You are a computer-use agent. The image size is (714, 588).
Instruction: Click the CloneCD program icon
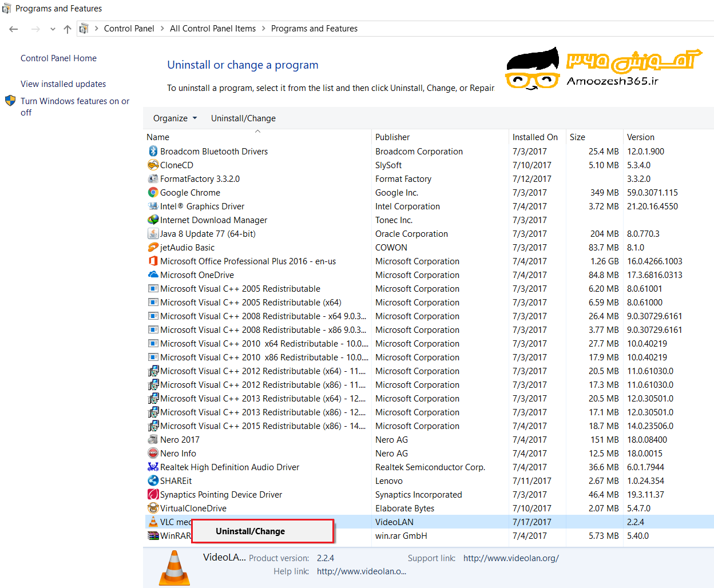[x=153, y=165]
